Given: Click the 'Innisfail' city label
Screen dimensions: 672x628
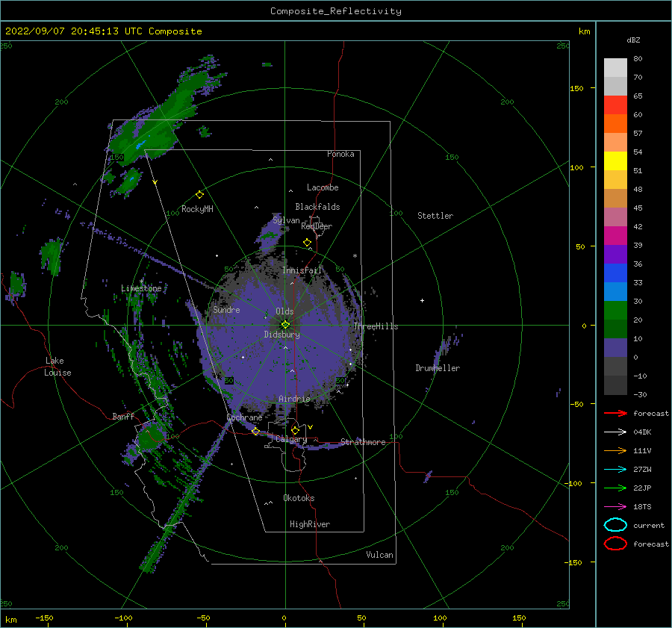Looking at the screenshot, I should [302, 270].
